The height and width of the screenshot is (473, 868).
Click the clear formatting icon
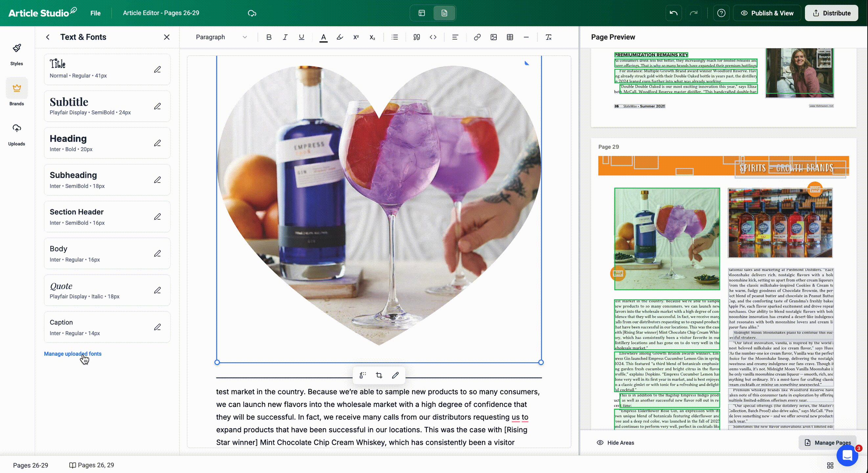tap(548, 37)
